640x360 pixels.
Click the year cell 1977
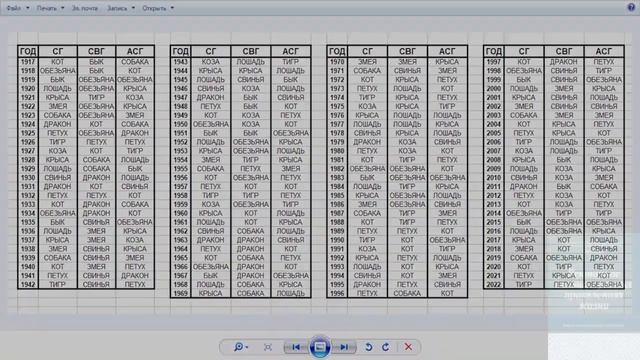click(x=337, y=124)
